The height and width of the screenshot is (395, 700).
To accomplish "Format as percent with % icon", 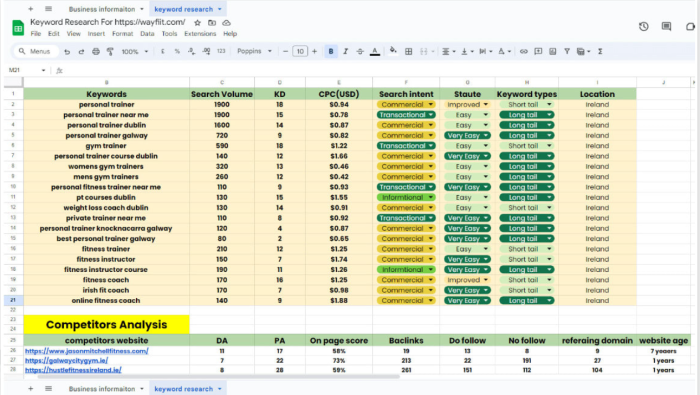I will (177, 51).
